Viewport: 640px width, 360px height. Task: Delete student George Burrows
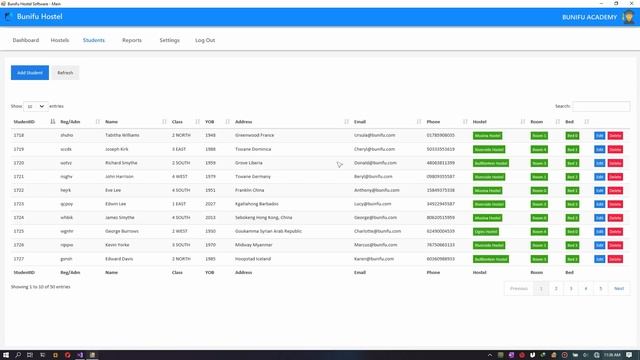(x=615, y=231)
